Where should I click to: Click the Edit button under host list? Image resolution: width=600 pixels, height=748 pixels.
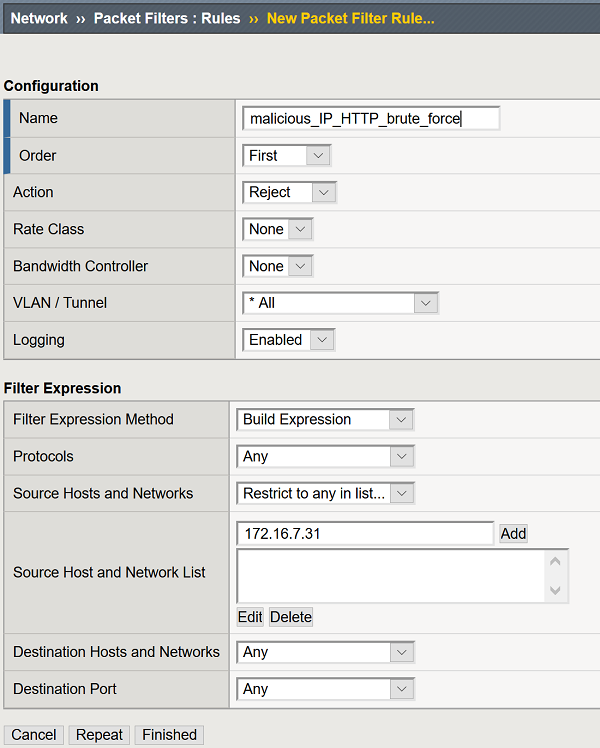(250, 617)
